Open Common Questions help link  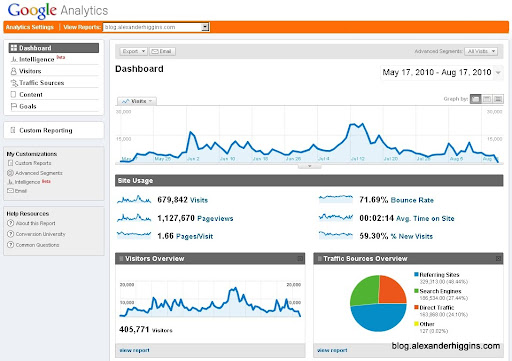(x=37, y=245)
